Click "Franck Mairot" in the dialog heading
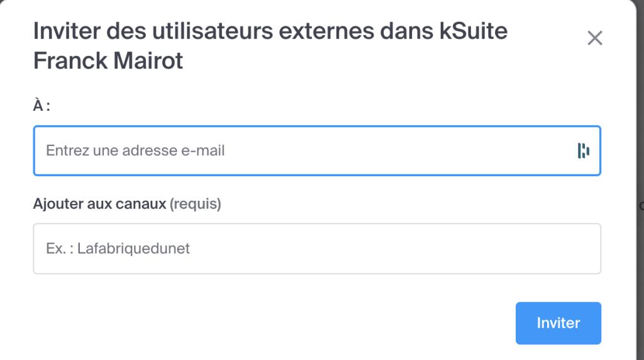This screenshot has width=644, height=360. click(x=108, y=61)
